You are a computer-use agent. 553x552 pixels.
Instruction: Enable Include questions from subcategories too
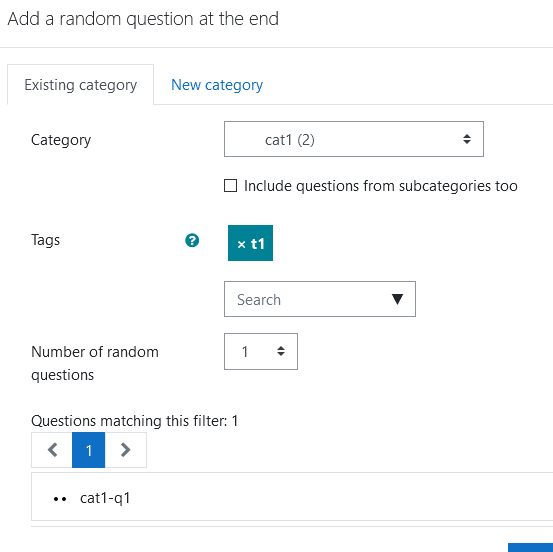point(230,186)
